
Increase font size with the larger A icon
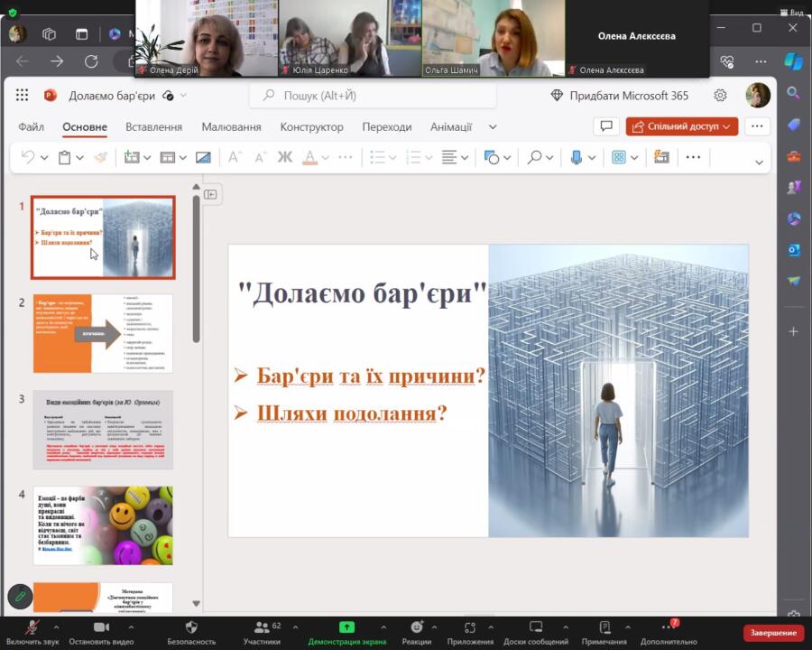235,157
